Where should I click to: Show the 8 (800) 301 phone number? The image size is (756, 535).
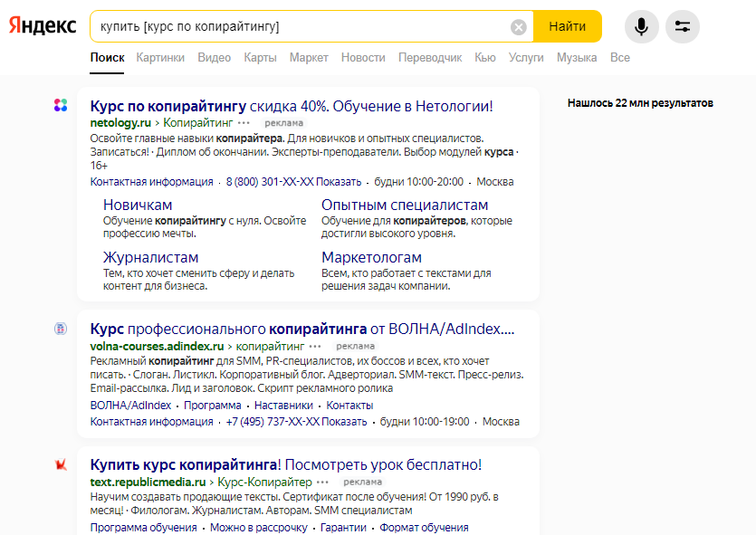tap(293, 182)
